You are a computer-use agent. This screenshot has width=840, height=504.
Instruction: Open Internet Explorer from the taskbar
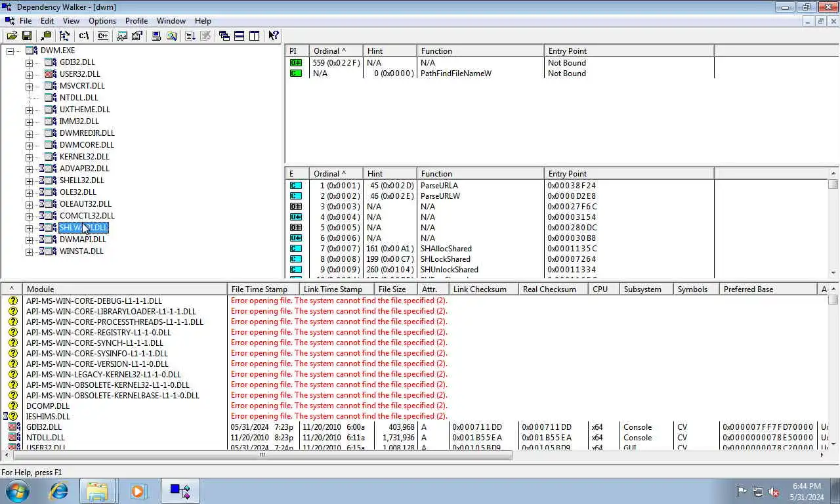59,491
